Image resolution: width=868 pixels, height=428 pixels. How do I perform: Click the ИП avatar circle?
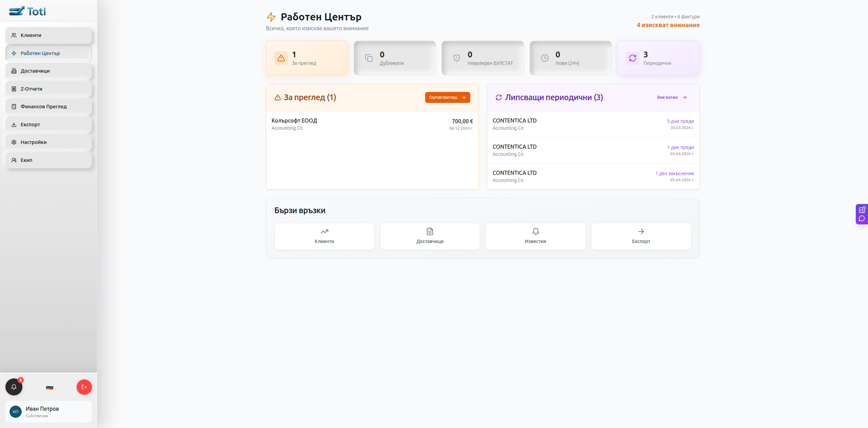[x=16, y=412]
